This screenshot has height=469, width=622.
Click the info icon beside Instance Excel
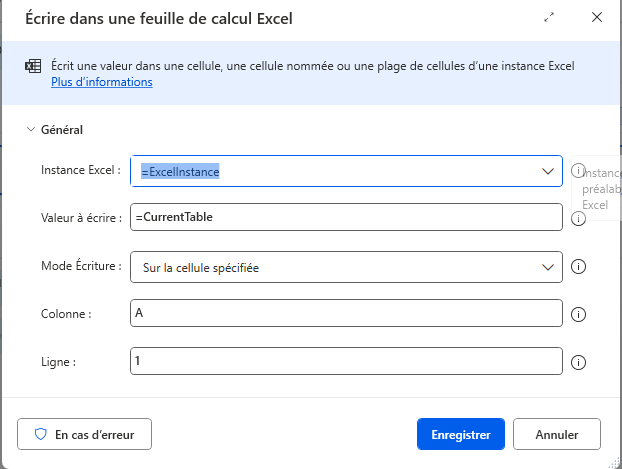577,171
